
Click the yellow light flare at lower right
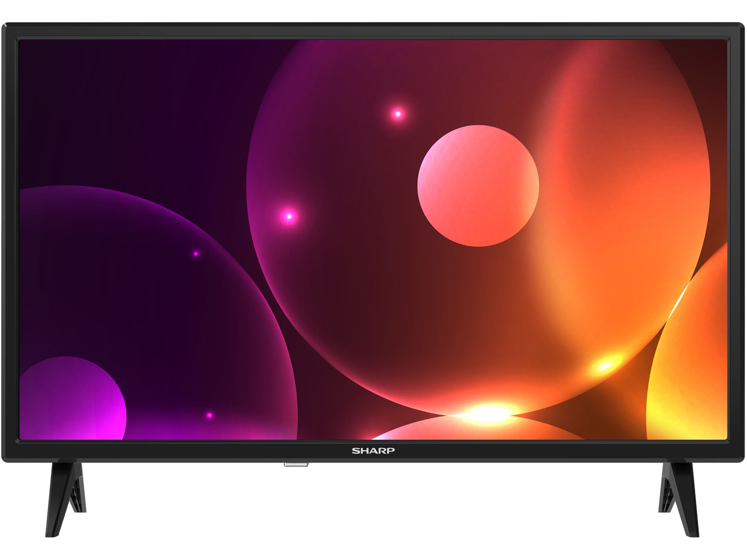pos(605,366)
